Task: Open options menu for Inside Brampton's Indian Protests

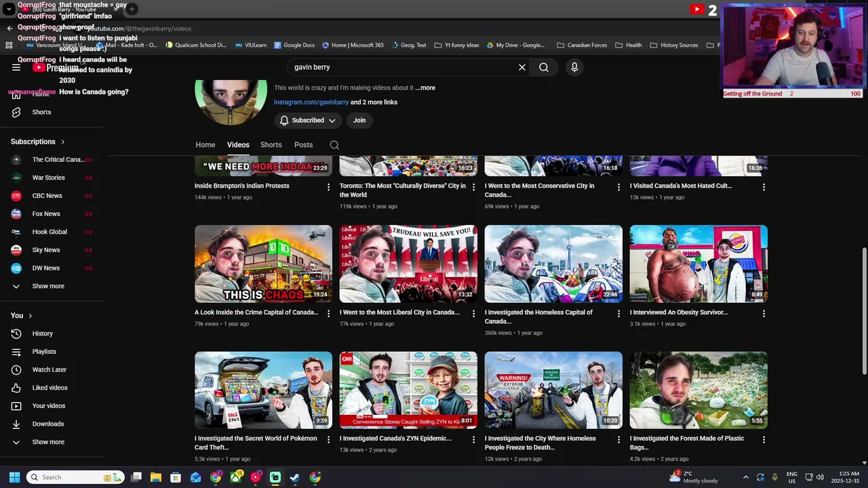Action: tap(328, 187)
